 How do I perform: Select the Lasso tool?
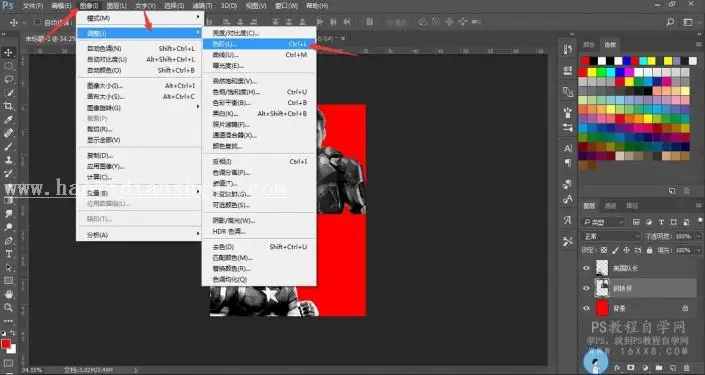[9, 79]
